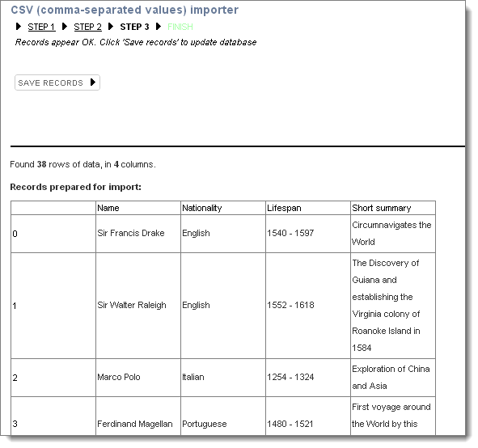Select the Lifespan column header

pos(308,208)
